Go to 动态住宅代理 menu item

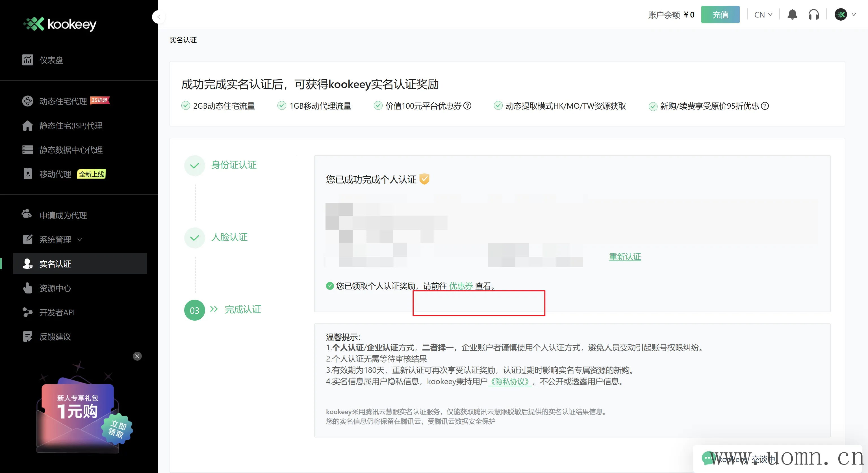[63, 101]
